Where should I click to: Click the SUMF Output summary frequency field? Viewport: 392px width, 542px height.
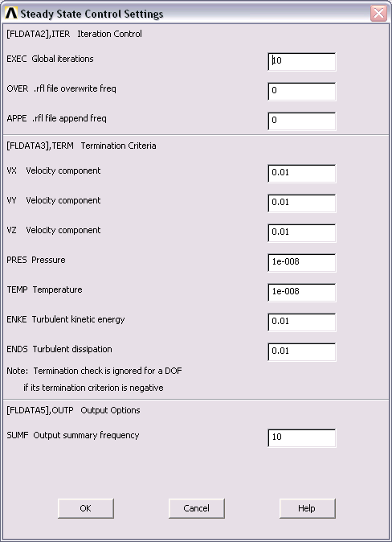point(301,438)
